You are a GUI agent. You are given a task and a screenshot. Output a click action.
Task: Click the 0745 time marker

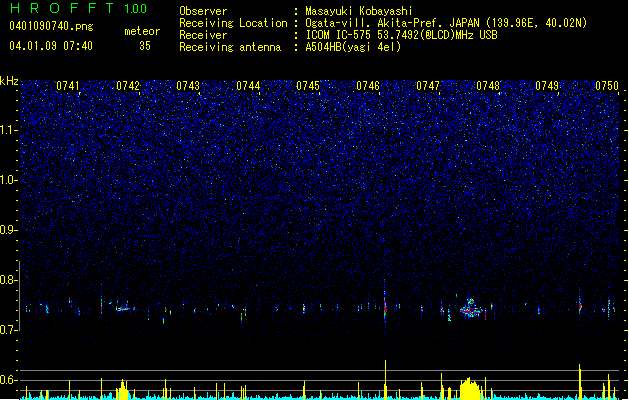click(x=308, y=86)
